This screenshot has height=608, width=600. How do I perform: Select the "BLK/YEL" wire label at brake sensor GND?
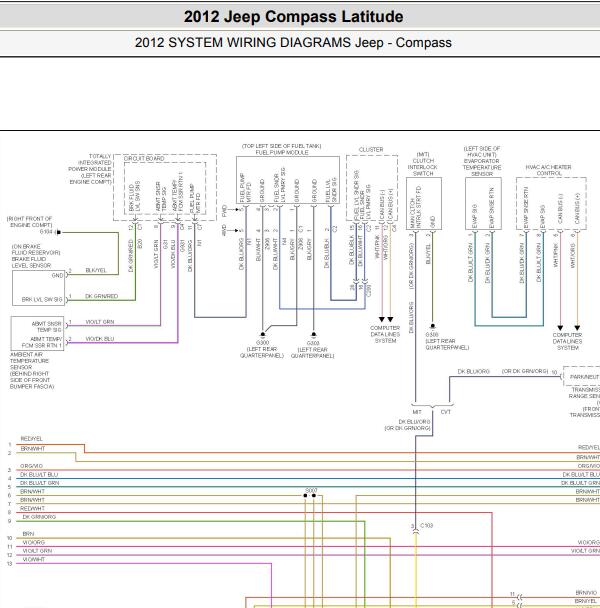(x=96, y=270)
